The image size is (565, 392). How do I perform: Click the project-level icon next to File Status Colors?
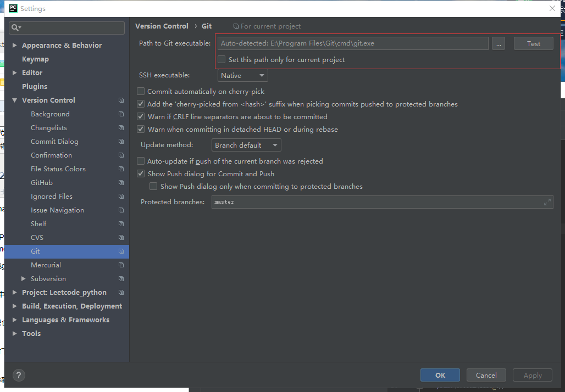click(121, 169)
